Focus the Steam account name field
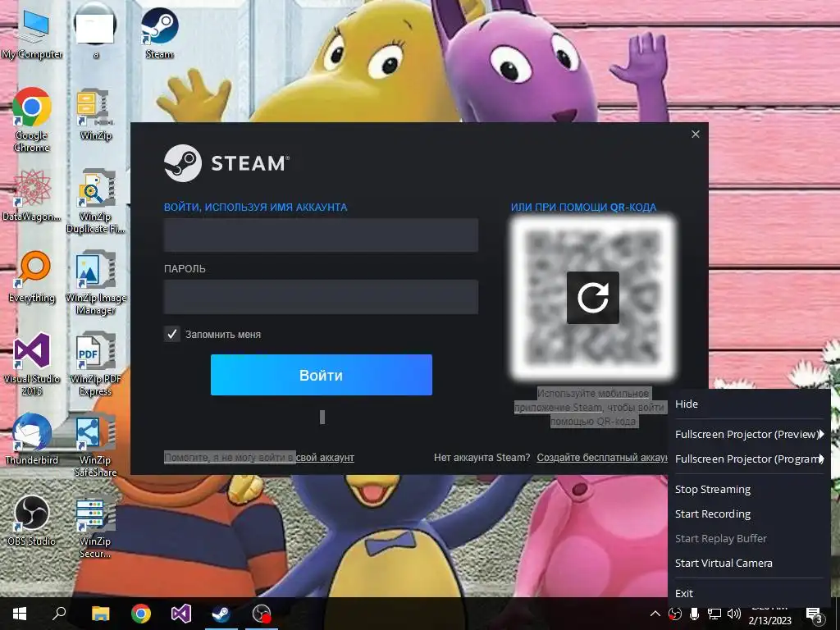 (x=321, y=235)
